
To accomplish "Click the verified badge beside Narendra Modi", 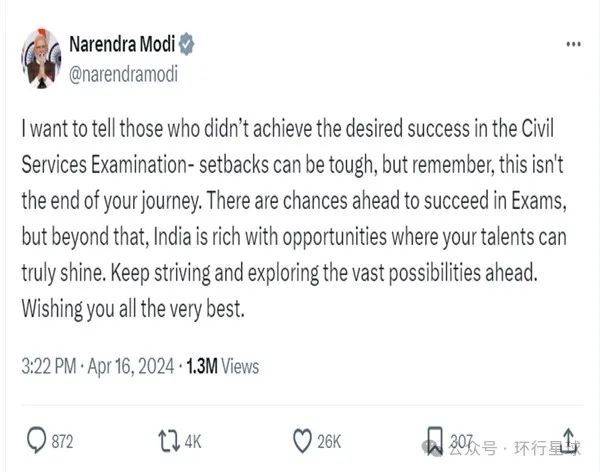I will pos(187,45).
